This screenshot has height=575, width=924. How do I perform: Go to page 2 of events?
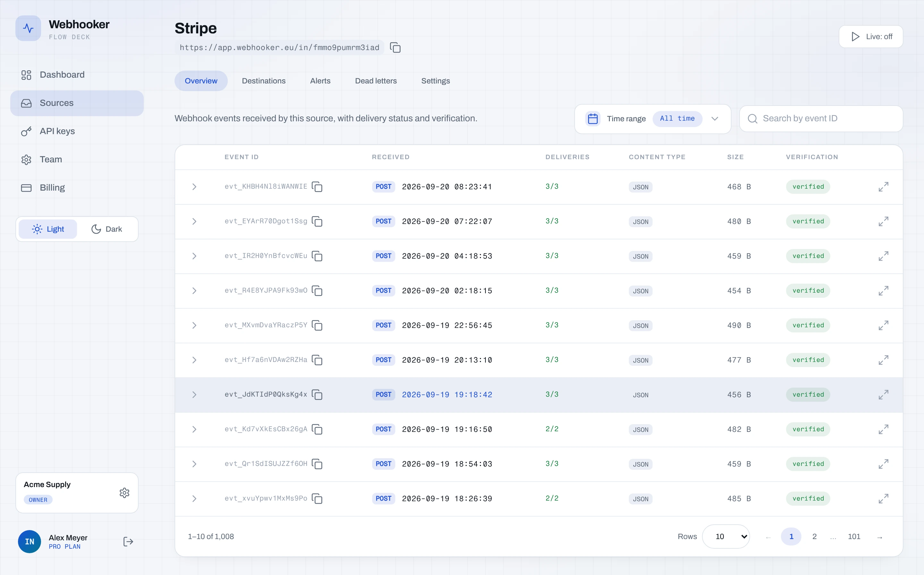pos(814,536)
